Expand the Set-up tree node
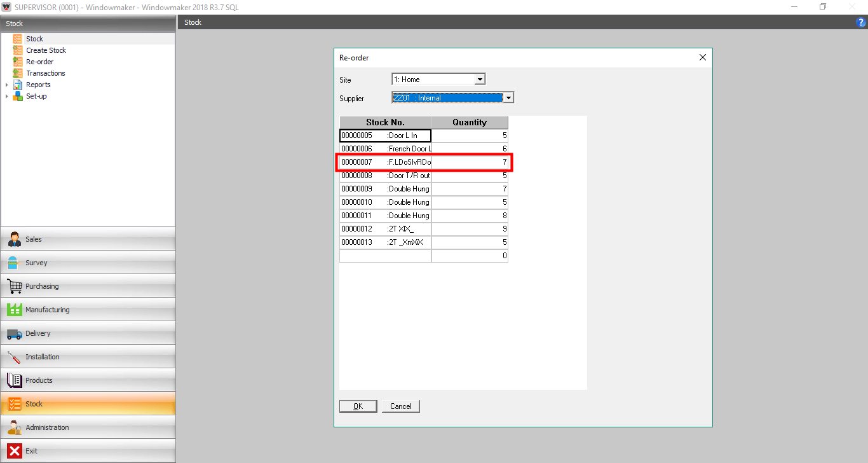 (x=7, y=96)
